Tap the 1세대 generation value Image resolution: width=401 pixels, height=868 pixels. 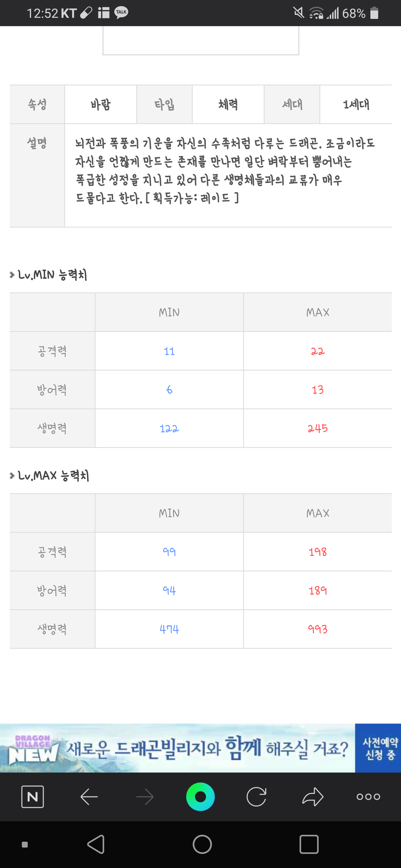pos(356,104)
